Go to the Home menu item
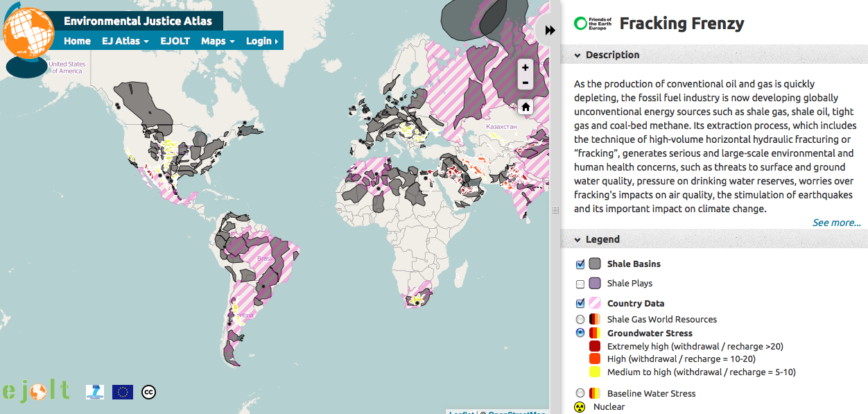This screenshot has height=414, width=868. [77, 41]
